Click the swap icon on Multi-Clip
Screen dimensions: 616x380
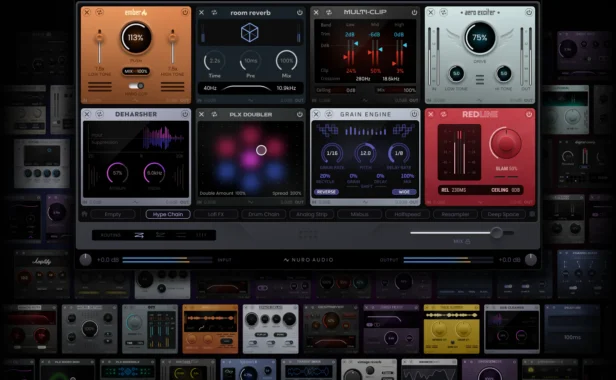(x=329, y=13)
